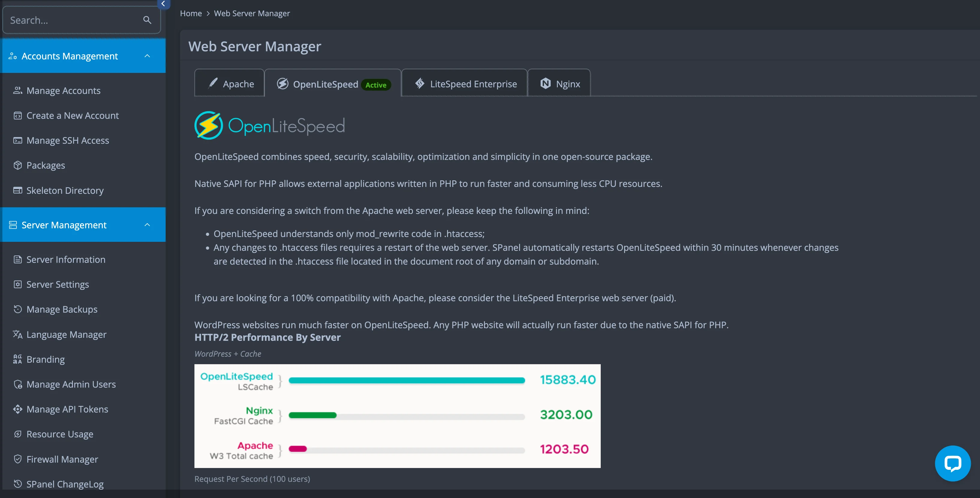Click the Home breadcrumb link

point(191,13)
